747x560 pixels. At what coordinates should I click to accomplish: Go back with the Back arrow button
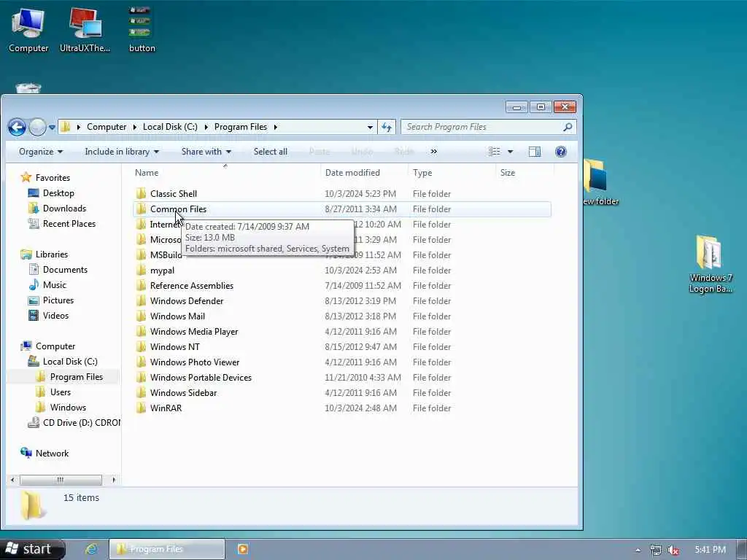coord(18,127)
